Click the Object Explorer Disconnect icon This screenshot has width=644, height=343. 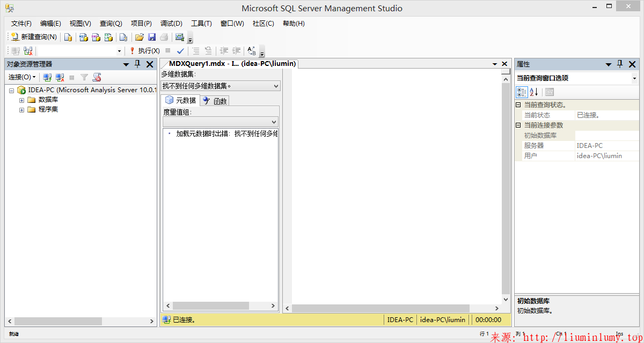[x=60, y=77]
